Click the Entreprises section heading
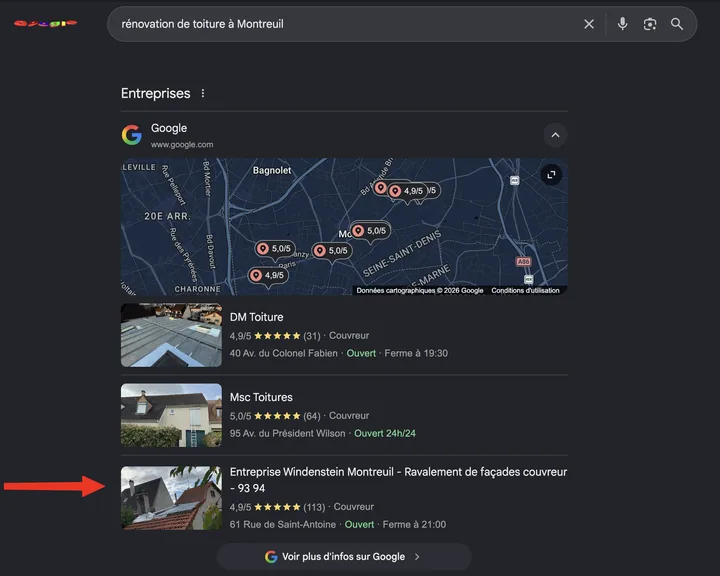The width and height of the screenshot is (720, 576). coord(156,93)
